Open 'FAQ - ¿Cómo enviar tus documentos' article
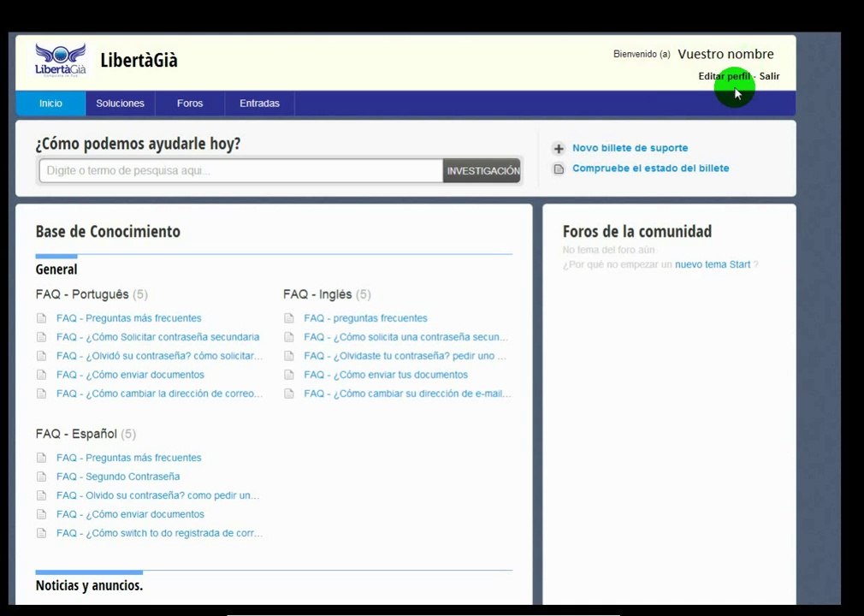Viewport: 864px width, 616px height. 386,375
